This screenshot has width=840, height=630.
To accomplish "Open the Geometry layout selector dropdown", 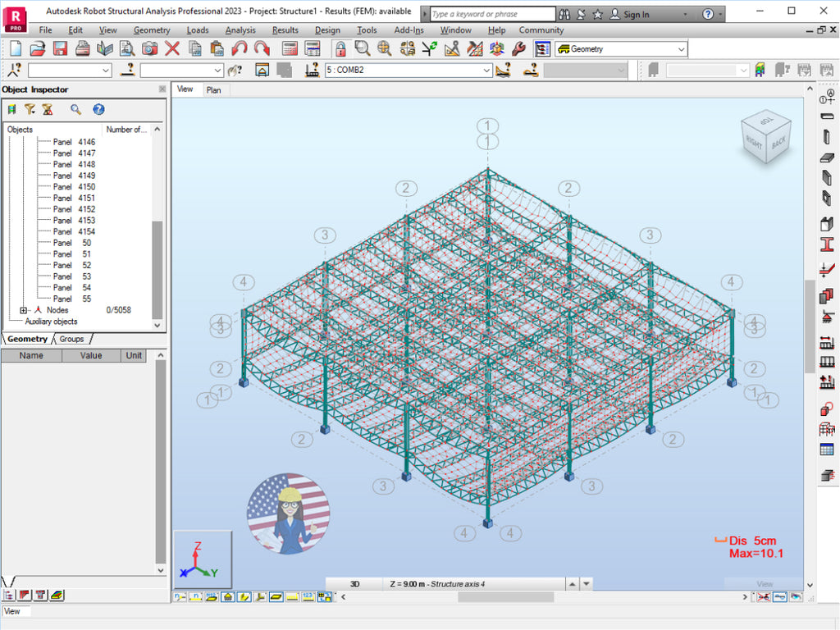I will coord(681,49).
